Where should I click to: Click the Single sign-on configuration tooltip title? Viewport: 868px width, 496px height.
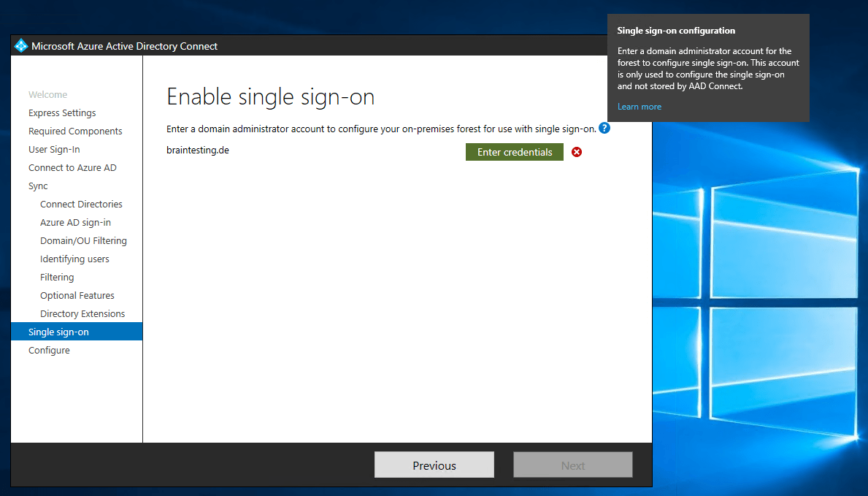[x=677, y=31]
